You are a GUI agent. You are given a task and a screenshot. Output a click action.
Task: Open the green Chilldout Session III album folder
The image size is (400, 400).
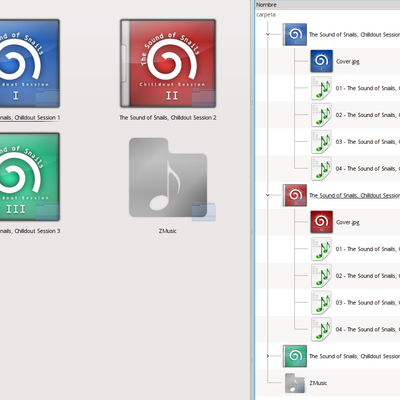pyautogui.click(x=30, y=177)
